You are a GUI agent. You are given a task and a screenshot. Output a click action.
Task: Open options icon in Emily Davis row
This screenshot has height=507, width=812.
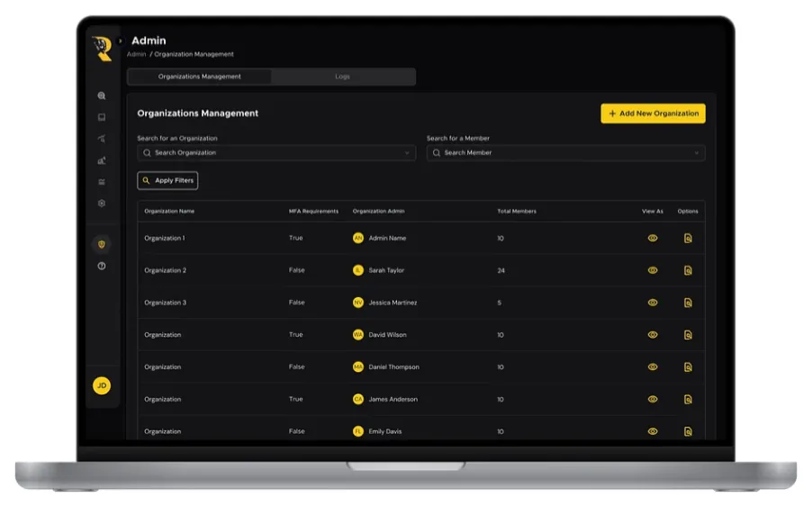(688, 431)
